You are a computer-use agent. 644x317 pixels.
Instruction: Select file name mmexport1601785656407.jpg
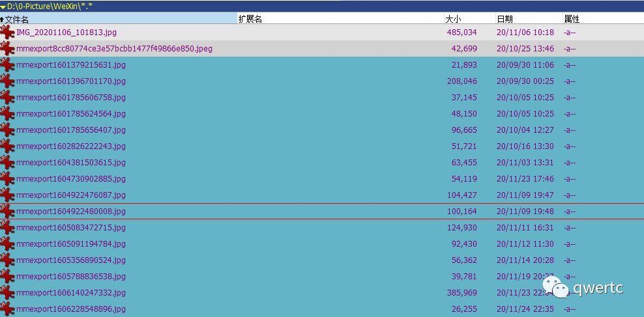[71, 130]
